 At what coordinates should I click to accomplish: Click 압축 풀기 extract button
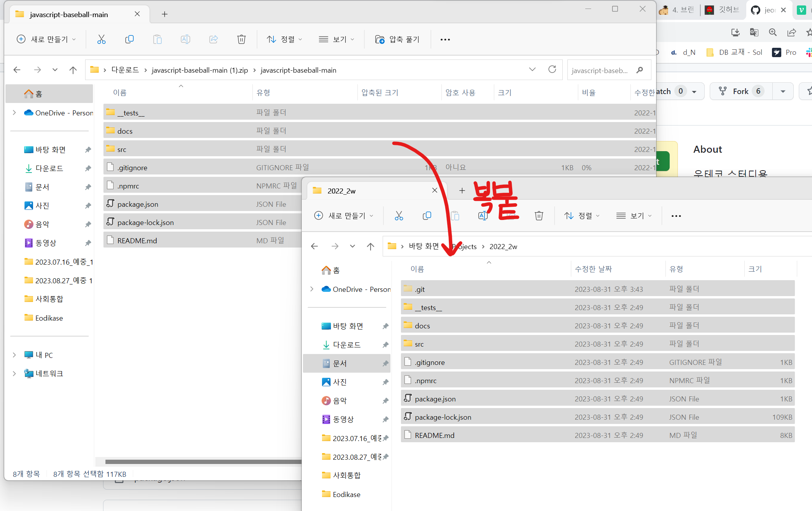pyautogui.click(x=397, y=39)
